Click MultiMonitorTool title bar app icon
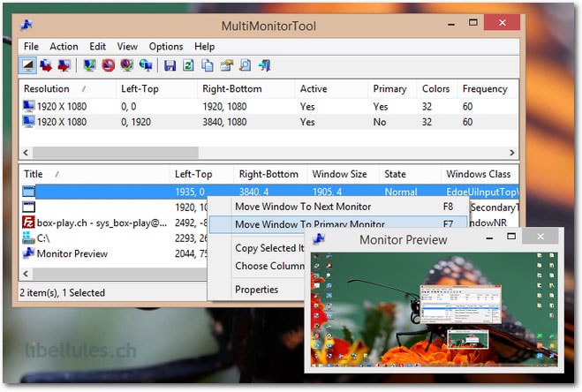Screen dimensions: 582x392 coord(26,26)
